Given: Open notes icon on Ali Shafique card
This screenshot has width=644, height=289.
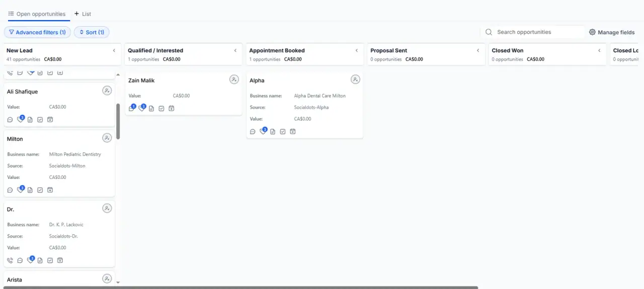Looking at the screenshot, I should 30,120.
